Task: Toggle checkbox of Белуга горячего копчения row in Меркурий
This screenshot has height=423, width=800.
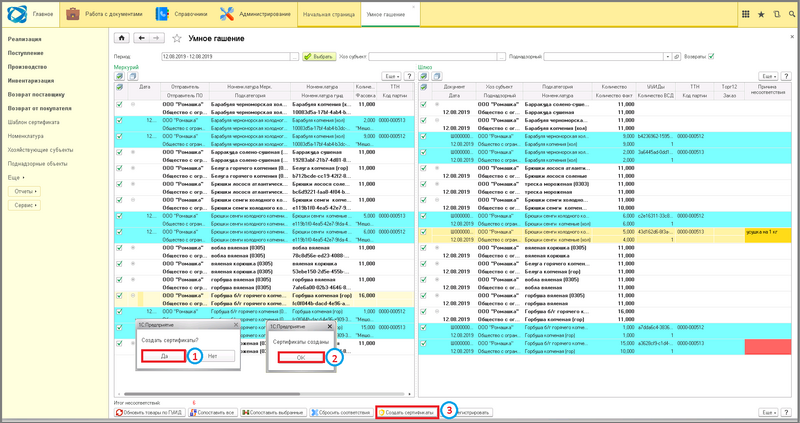Action: [x=119, y=168]
